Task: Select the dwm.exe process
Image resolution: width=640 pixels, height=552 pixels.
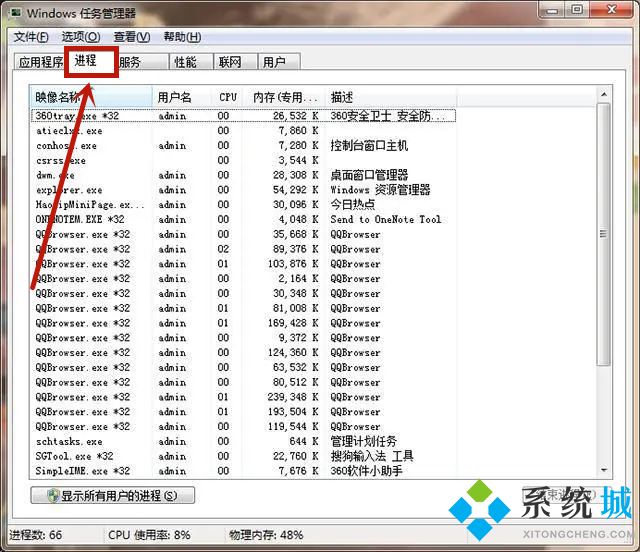Action: (243, 175)
